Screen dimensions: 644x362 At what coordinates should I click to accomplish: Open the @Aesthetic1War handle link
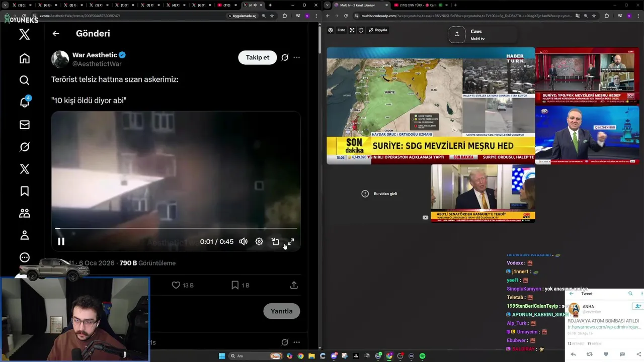coord(97,64)
